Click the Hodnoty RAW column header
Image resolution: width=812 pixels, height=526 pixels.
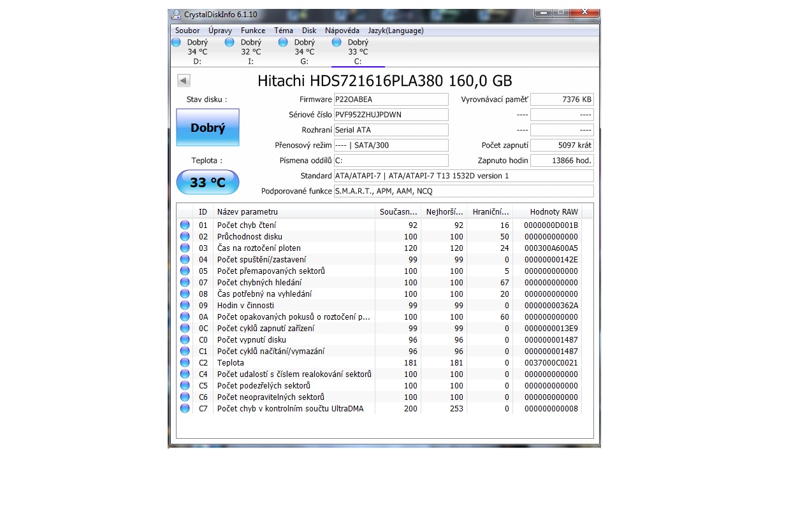pos(553,212)
